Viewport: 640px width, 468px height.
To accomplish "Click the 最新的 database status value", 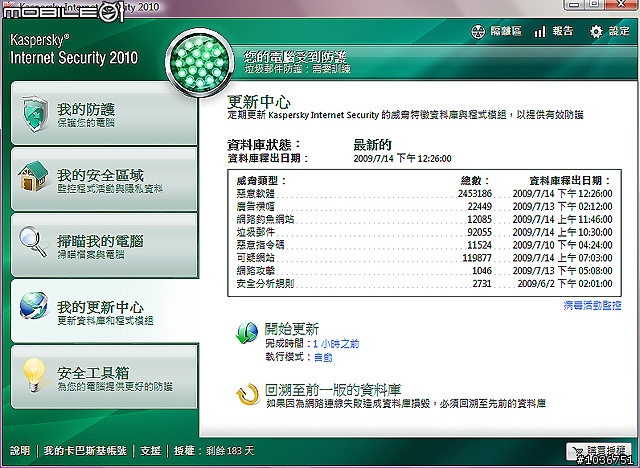I will 372,145.
